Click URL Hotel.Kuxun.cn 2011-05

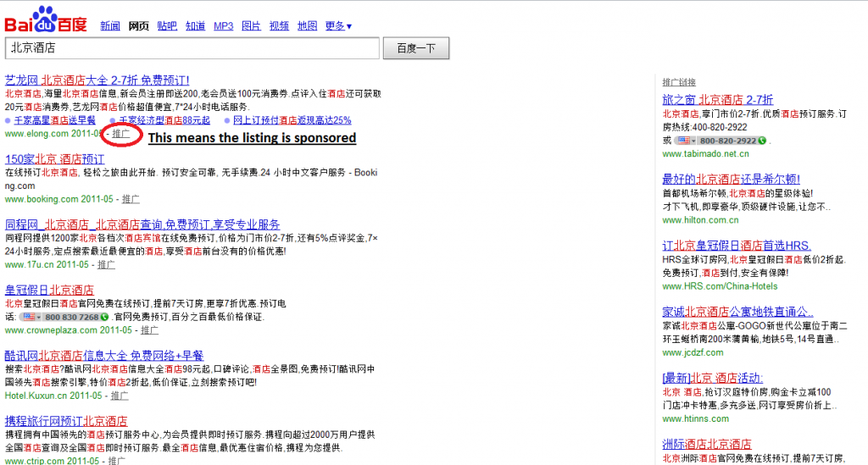pyautogui.click(x=53, y=396)
